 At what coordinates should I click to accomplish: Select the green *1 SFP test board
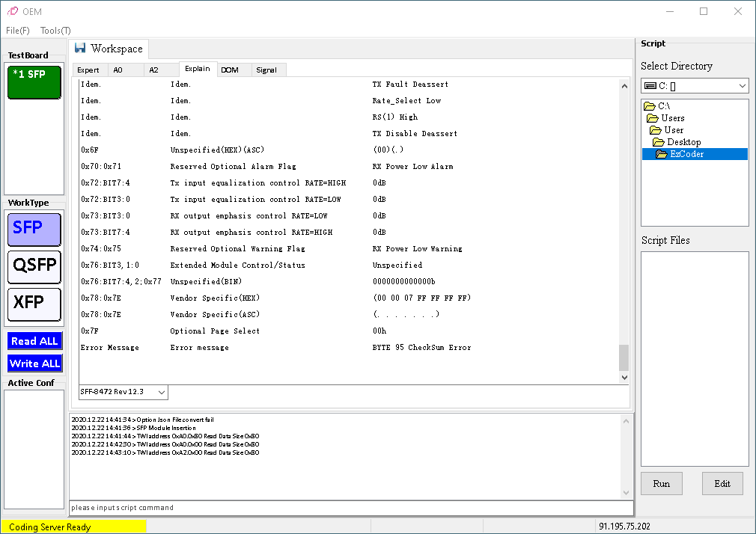[x=34, y=82]
